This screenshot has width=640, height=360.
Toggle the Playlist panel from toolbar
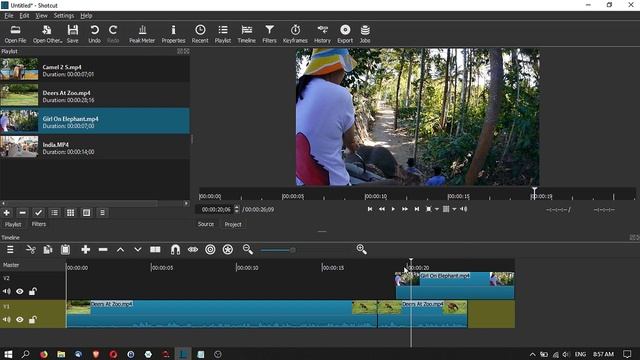[x=223, y=34]
